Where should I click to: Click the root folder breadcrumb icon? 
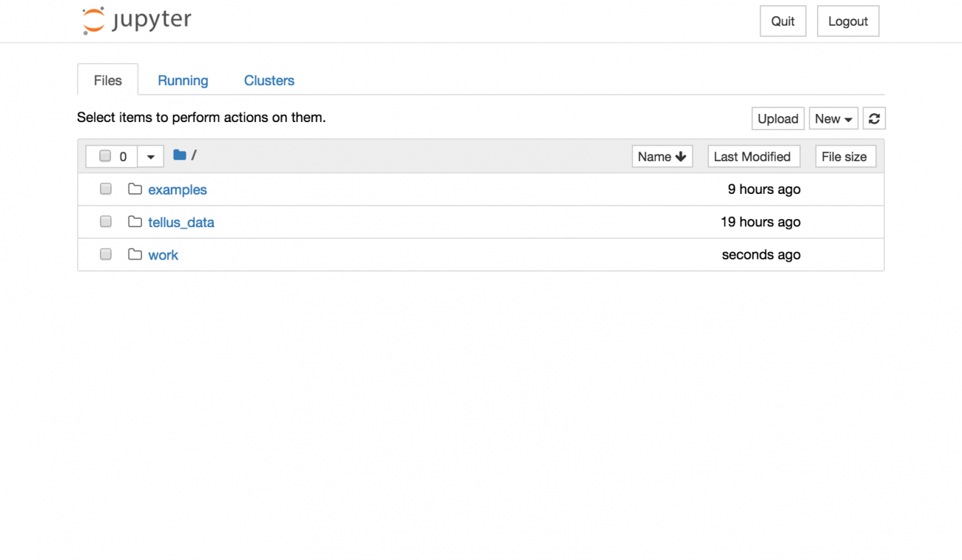tap(180, 155)
